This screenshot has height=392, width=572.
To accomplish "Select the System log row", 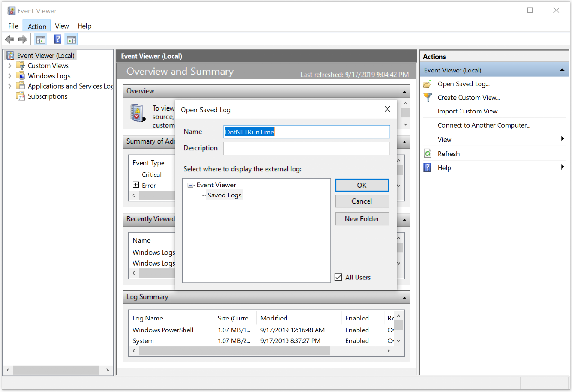I will tap(262, 341).
